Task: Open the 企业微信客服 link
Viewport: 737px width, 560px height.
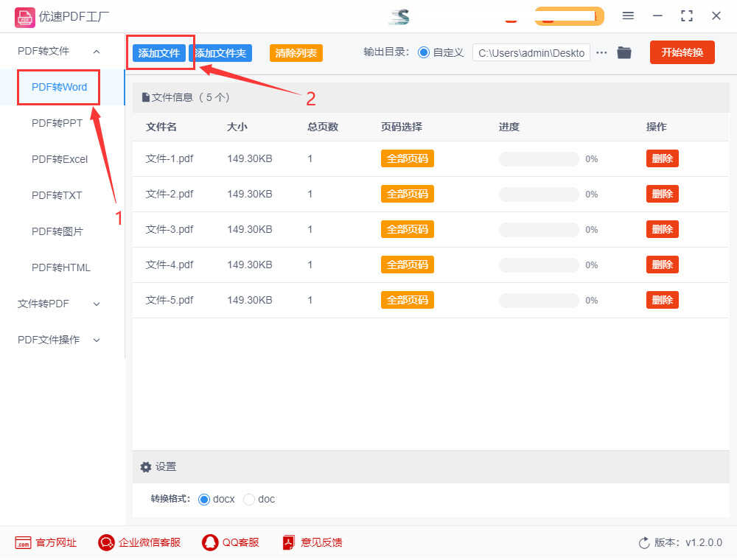Action: click(x=150, y=542)
